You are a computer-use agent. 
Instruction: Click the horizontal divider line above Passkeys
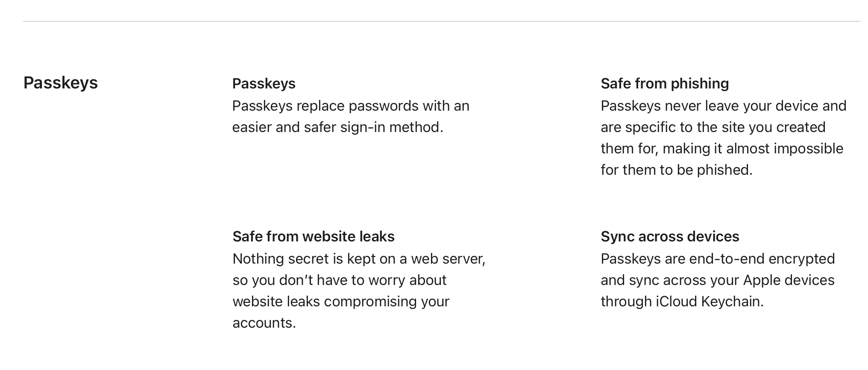click(x=441, y=21)
